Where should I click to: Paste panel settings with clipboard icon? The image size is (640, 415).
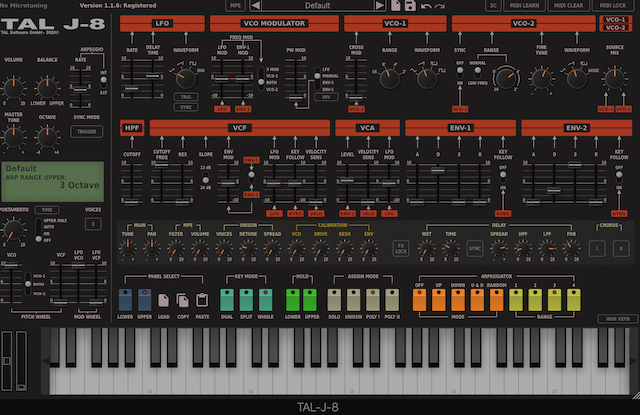point(202,300)
